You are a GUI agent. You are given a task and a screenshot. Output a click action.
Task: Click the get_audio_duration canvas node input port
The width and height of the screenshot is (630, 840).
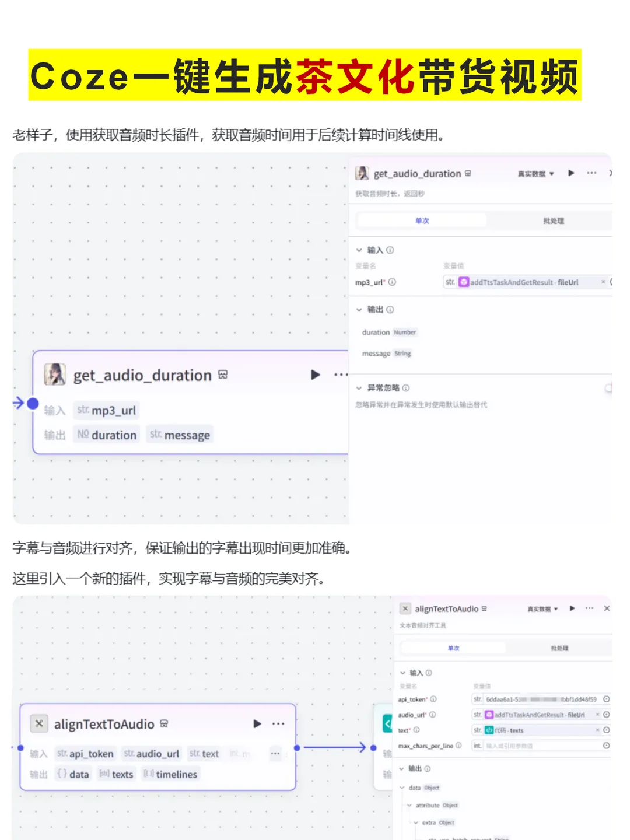33,403
